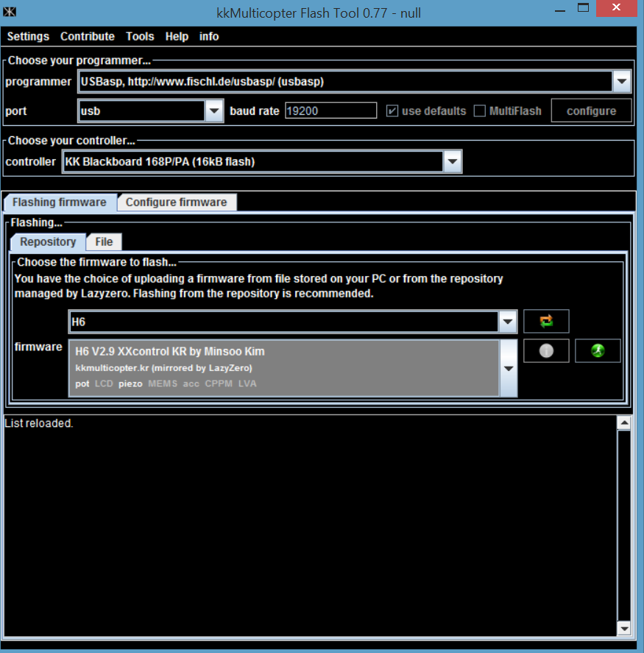644x653 pixels.
Task: Maximize the Flash Tool window
Action: tap(583, 8)
